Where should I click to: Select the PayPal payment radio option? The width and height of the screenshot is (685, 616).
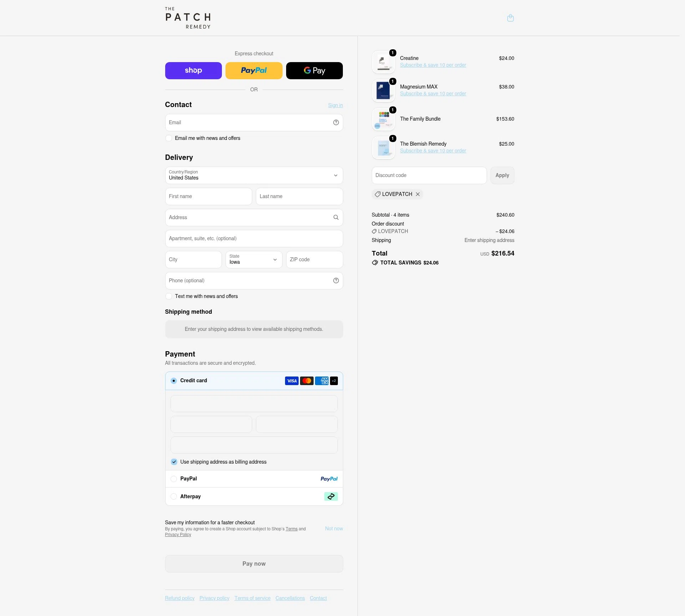(174, 479)
